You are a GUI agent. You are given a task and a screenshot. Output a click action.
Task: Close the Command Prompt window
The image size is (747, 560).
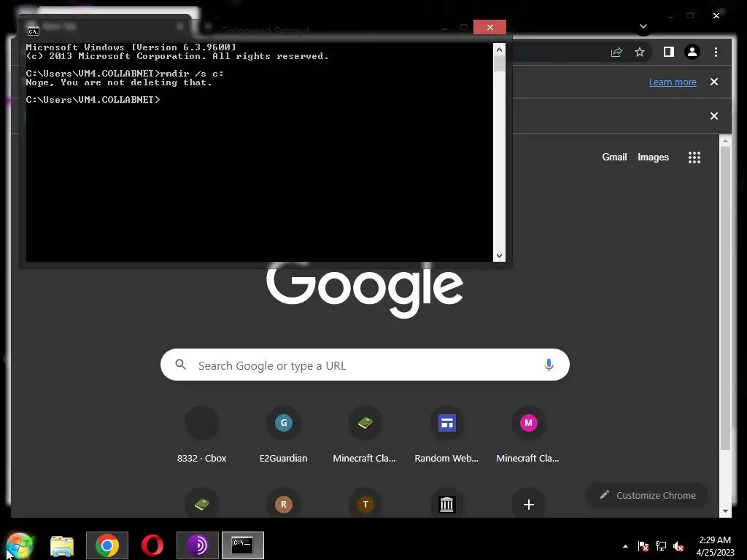(489, 27)
